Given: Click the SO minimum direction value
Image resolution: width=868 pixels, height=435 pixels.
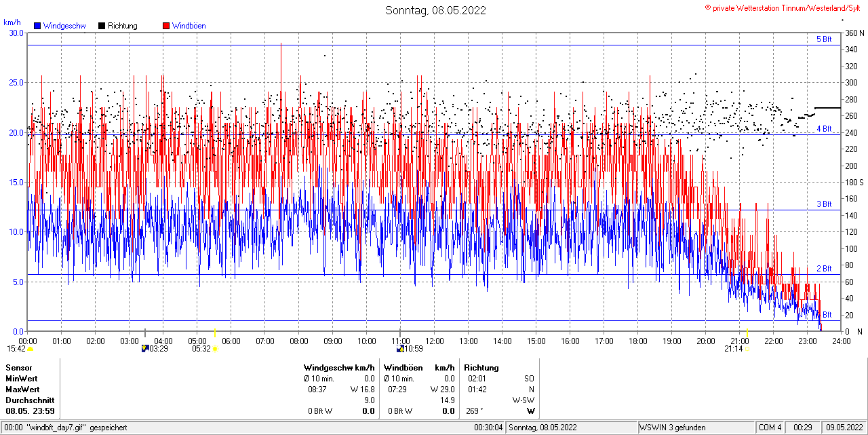Looking at the screenshot, I should tap(529, 379).
